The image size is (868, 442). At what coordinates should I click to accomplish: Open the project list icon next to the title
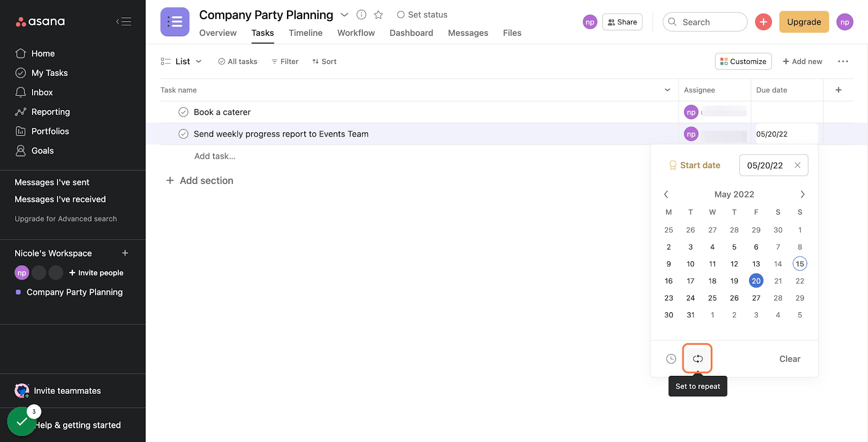coord(175,22)
